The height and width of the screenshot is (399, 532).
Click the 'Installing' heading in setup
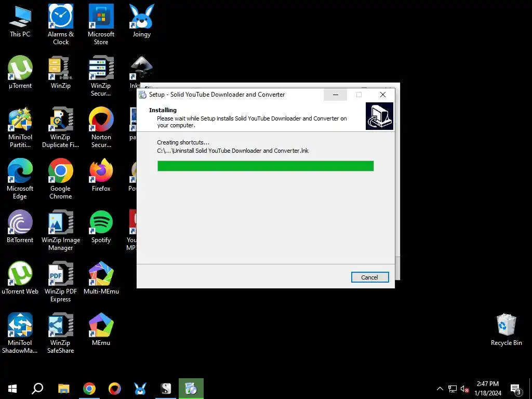click(163, 110)
